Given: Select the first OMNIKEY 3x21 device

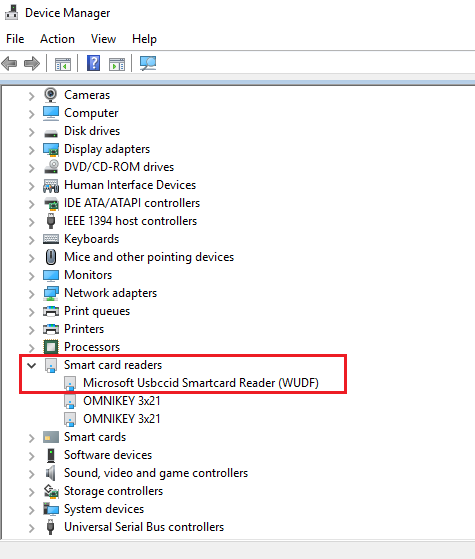Looking at the screenshot, I should 122,401.
